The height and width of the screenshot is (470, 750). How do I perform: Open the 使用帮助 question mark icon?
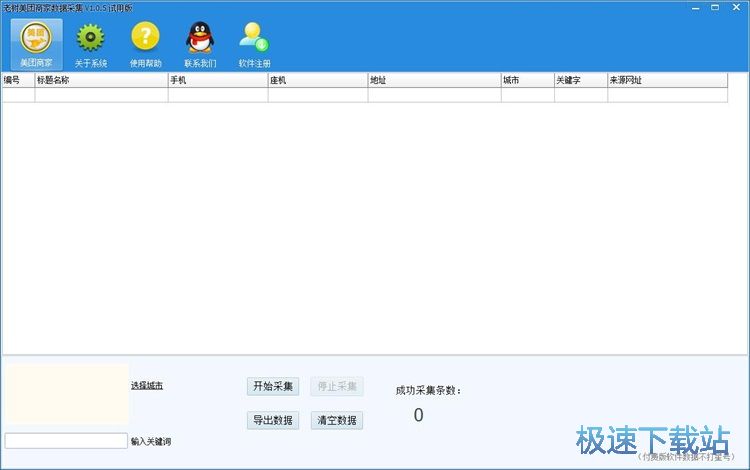pos(145,44)
